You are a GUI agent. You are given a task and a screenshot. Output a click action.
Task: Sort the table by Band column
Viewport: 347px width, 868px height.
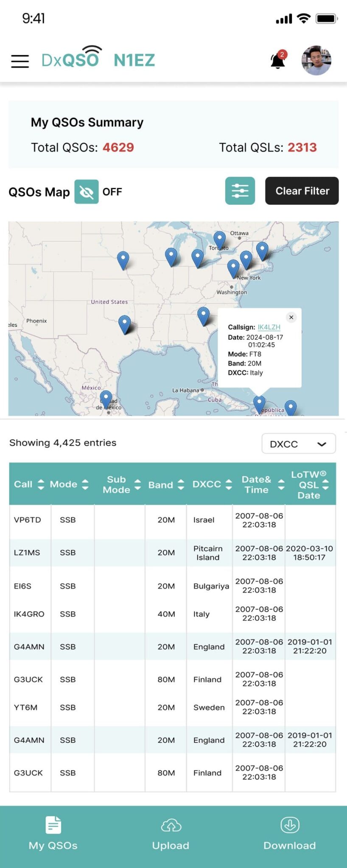click(x=181, y=484)
